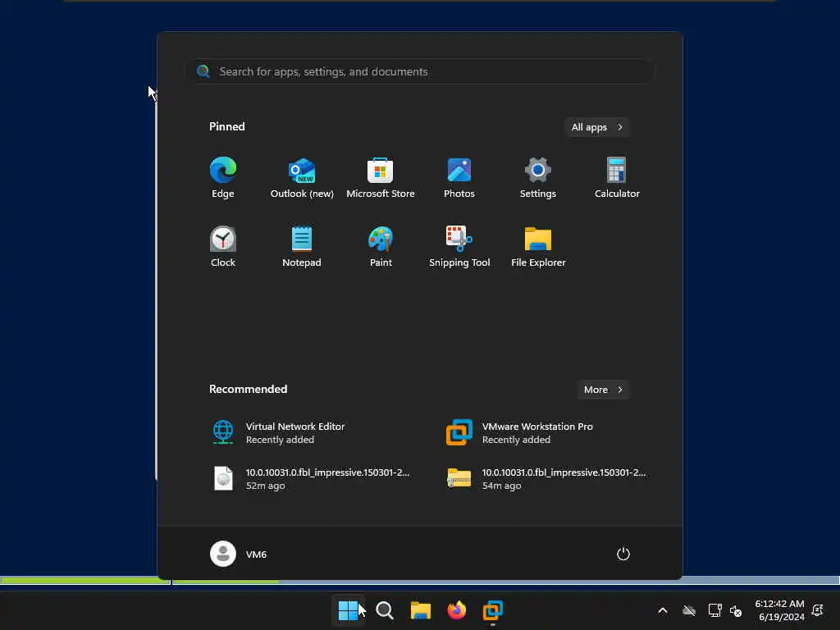
Task: Show More recommended items
Action: click(x=603, y=390)
